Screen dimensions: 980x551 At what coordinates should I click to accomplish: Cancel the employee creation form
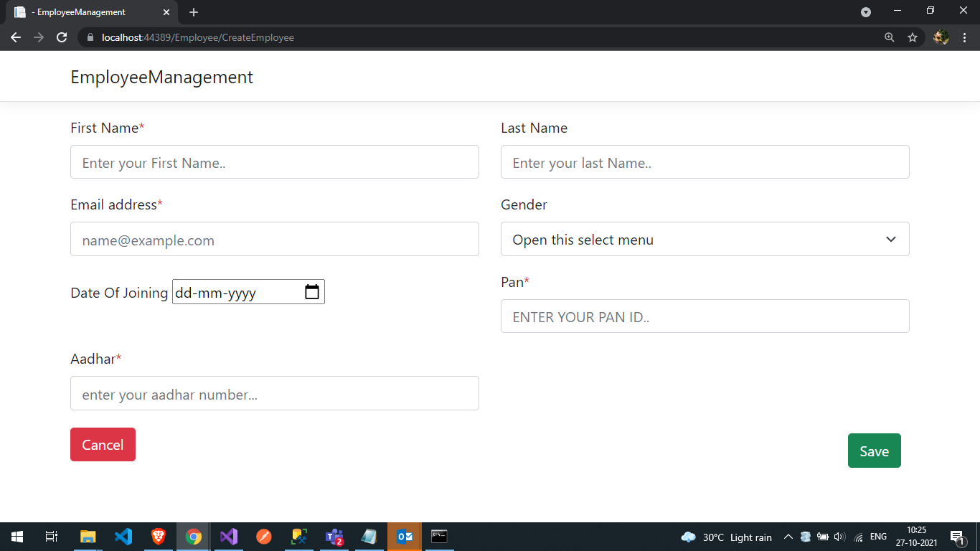[x=103, y=444]
